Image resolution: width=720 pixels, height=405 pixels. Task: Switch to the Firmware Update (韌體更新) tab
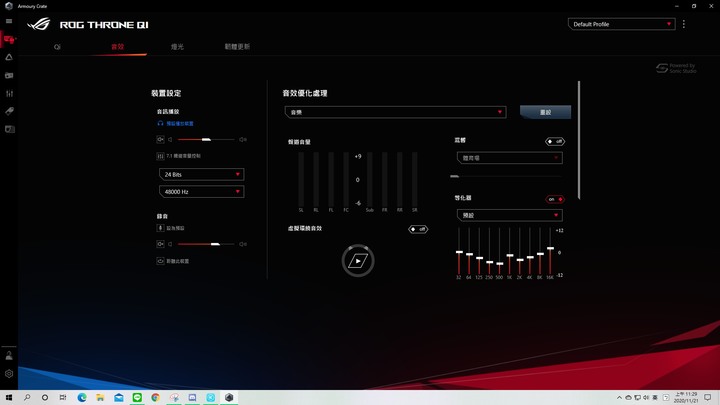point(237,47)
